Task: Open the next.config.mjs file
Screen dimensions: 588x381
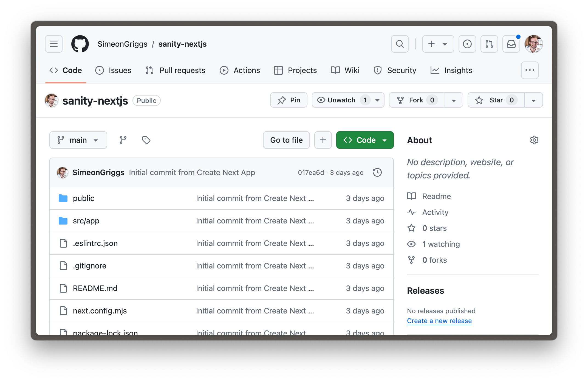Action: pyautogui.click(x=100, y=311)
